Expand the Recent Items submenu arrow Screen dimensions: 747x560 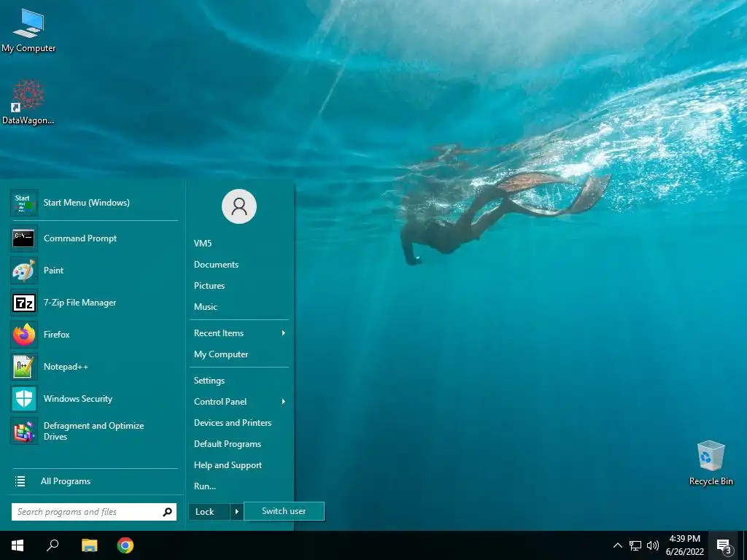point(284,332)
